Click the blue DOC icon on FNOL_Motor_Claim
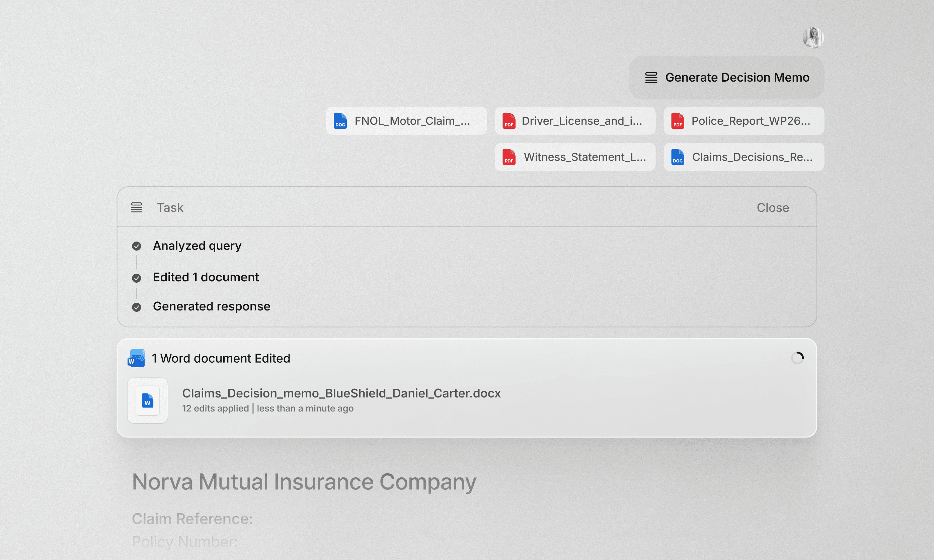This screenshot has height=560, width=934. click(340, 121)
